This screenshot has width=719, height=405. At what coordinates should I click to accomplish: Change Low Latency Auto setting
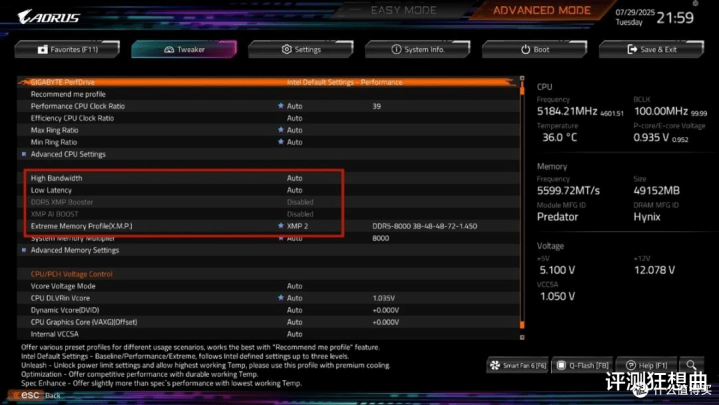click(294, 190)
